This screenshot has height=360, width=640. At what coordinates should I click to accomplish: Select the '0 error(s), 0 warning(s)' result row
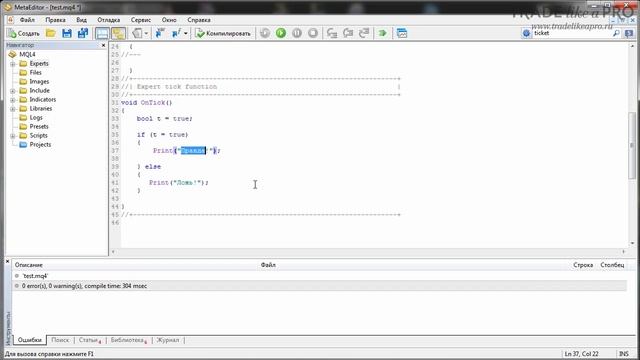(319, 286)
